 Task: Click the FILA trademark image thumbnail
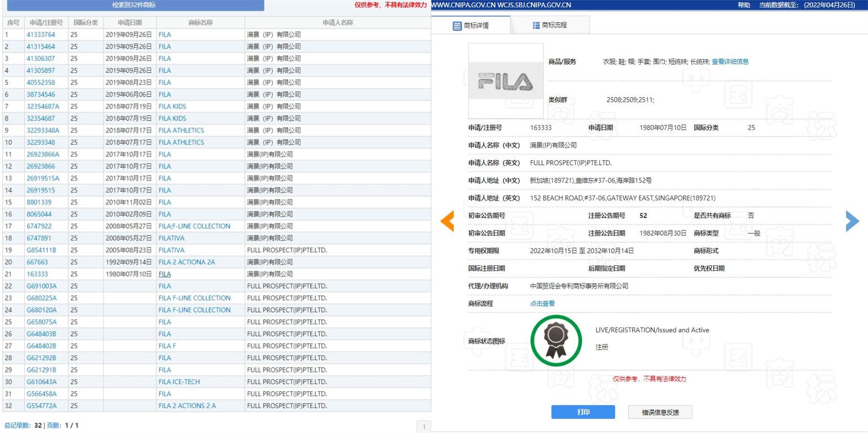(x=505, y=80)
